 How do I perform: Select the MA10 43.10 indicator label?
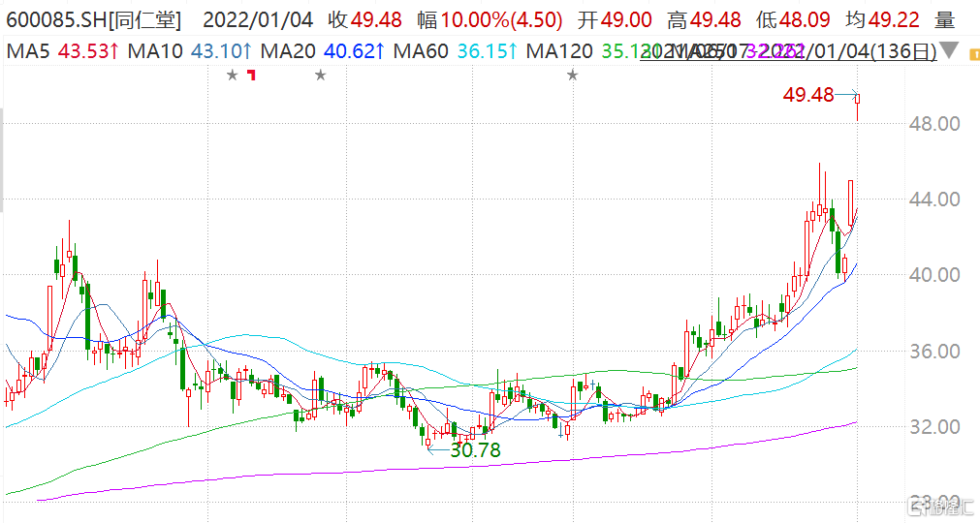[x=190, y=51]
